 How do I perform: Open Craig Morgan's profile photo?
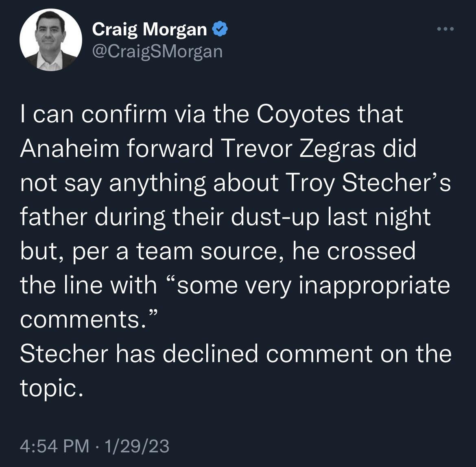click(x=51, y=40)
